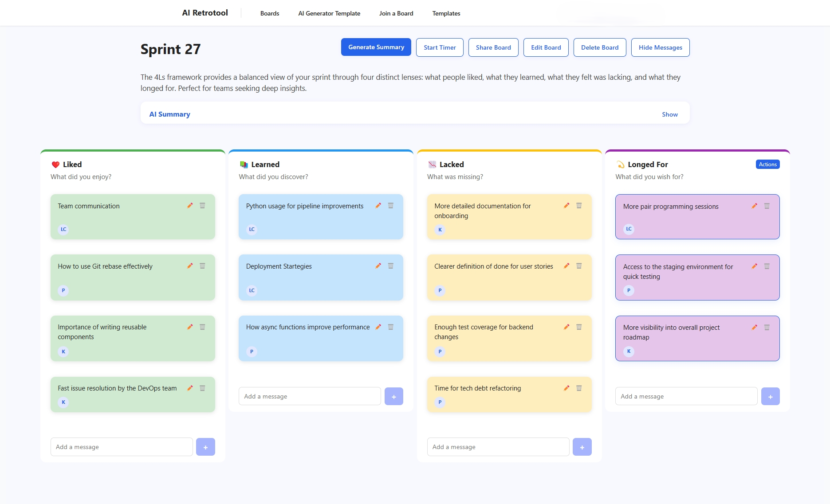
Task: Delete the 'Team communication' card via trash icon
Action: tap(202, 205)
